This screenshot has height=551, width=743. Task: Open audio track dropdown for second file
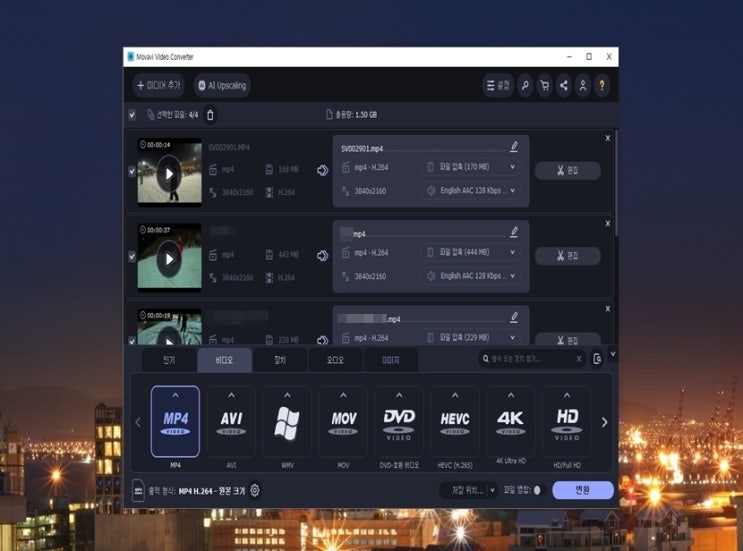pyautogui.click(x=471, y=276)
